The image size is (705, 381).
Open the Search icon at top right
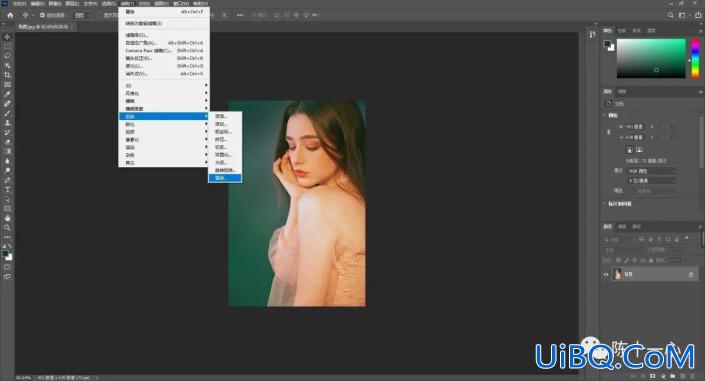[670, 15]
